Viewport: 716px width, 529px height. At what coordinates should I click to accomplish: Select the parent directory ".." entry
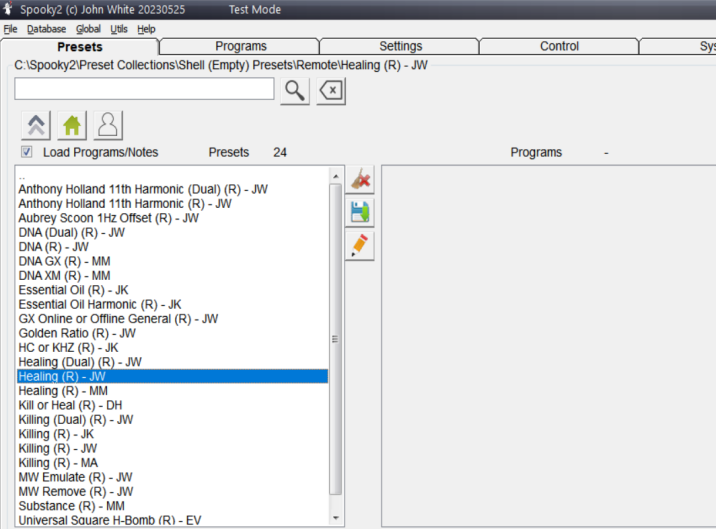(22, 176)
